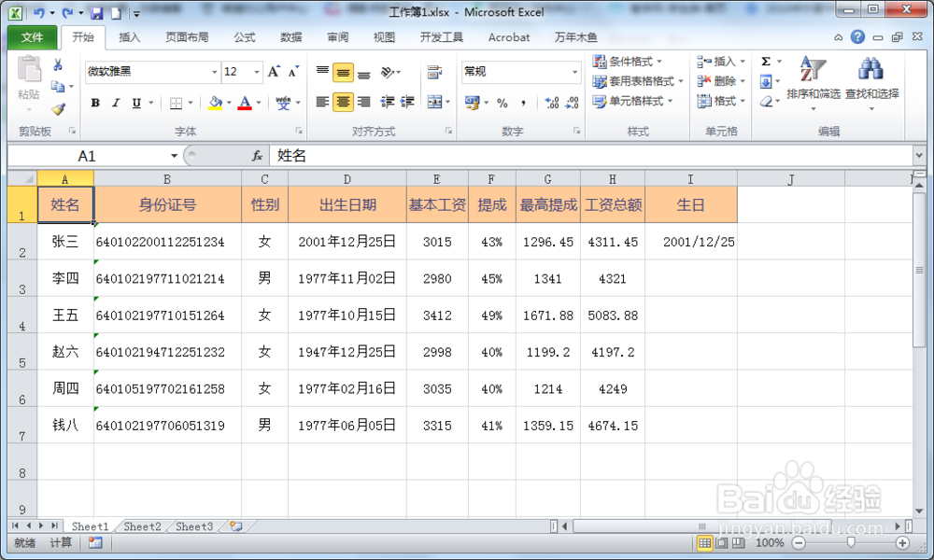Toggle Wrap Text
The image size is (934, 560).
click(x=435, y=72)
